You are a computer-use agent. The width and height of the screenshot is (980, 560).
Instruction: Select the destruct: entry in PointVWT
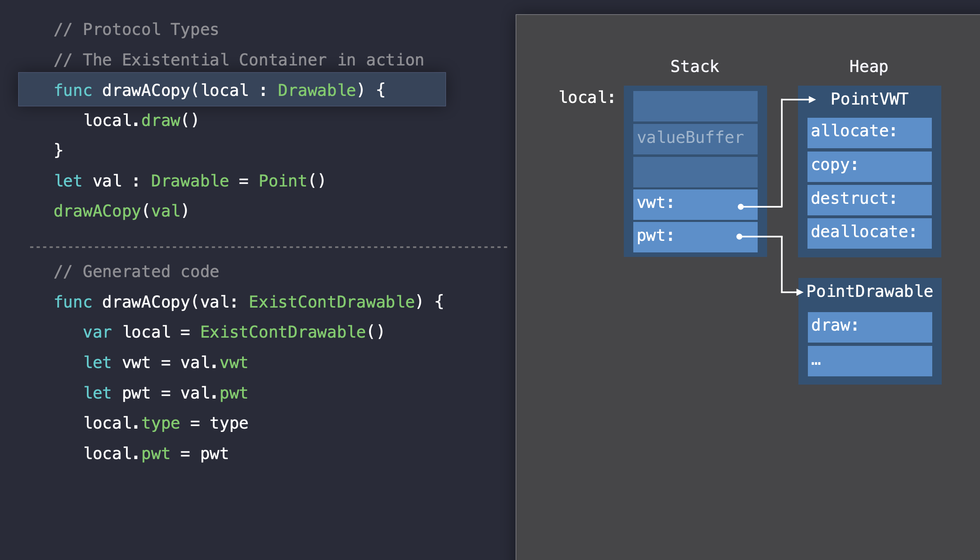pos(869,200)
